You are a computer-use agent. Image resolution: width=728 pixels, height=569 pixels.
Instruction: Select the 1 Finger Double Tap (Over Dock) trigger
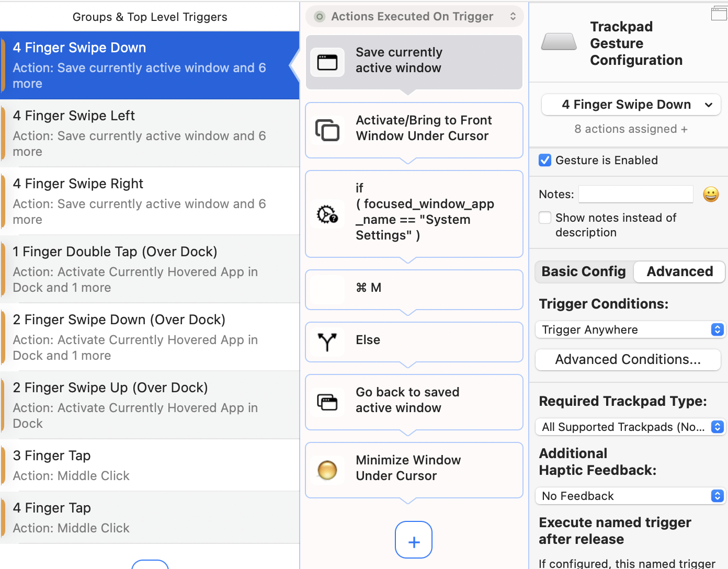(x=150, y=269)
